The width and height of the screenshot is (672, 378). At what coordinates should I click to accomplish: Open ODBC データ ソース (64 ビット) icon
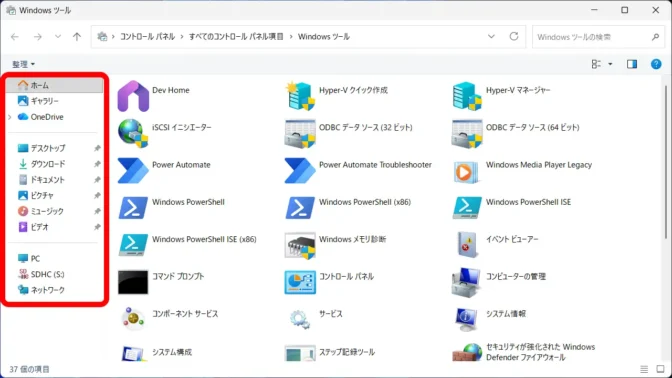pyautogui.click(x=467, y=134)
